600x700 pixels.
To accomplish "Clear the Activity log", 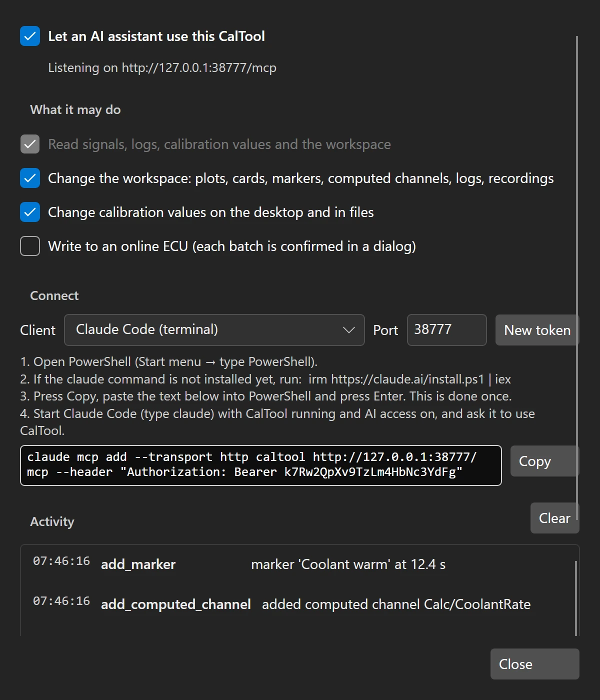I will pos(554,518).
